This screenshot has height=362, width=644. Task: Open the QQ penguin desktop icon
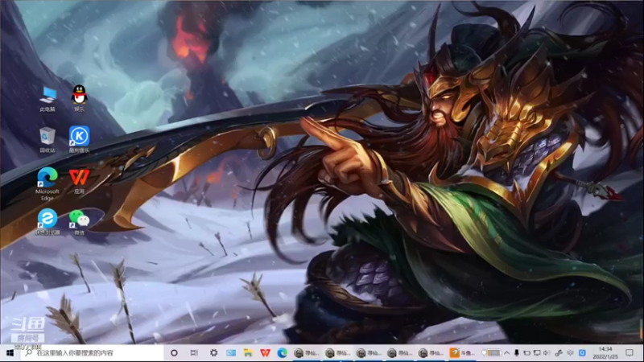click(x=79, y=98)
